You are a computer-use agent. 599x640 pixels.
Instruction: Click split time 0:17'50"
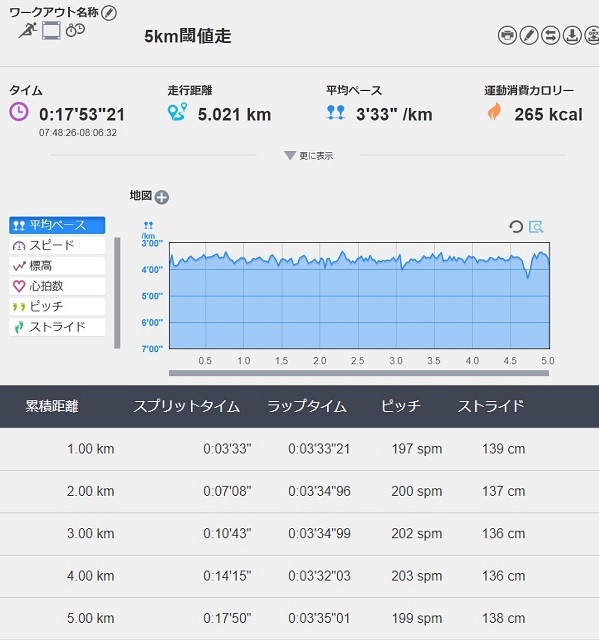227,618
